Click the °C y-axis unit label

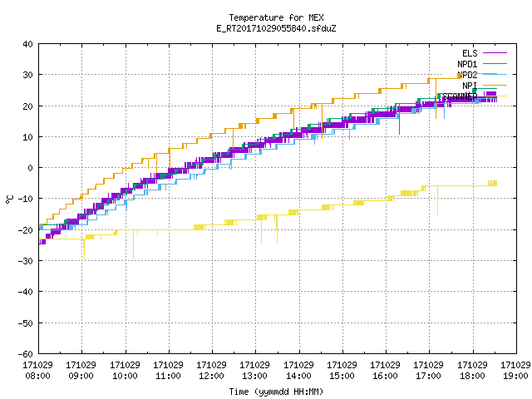(x=9, y=199)
